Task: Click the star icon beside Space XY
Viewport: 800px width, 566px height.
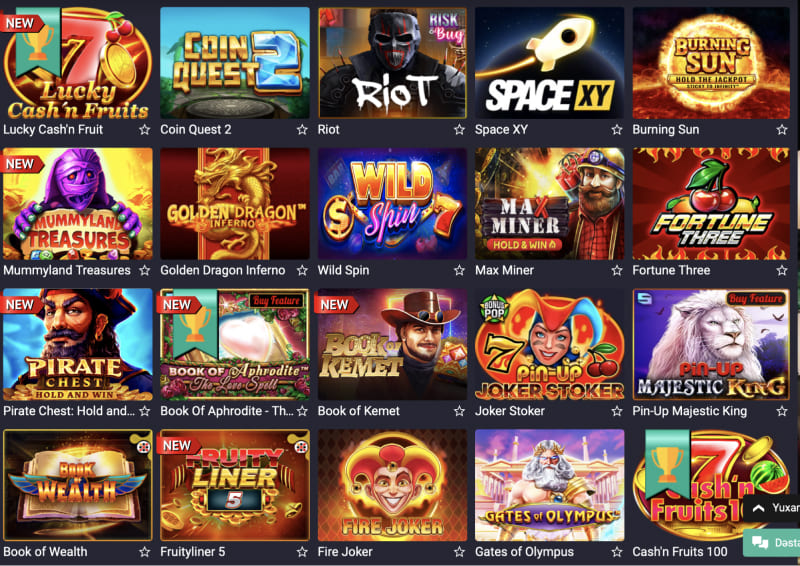Action: tap(617, 130)
